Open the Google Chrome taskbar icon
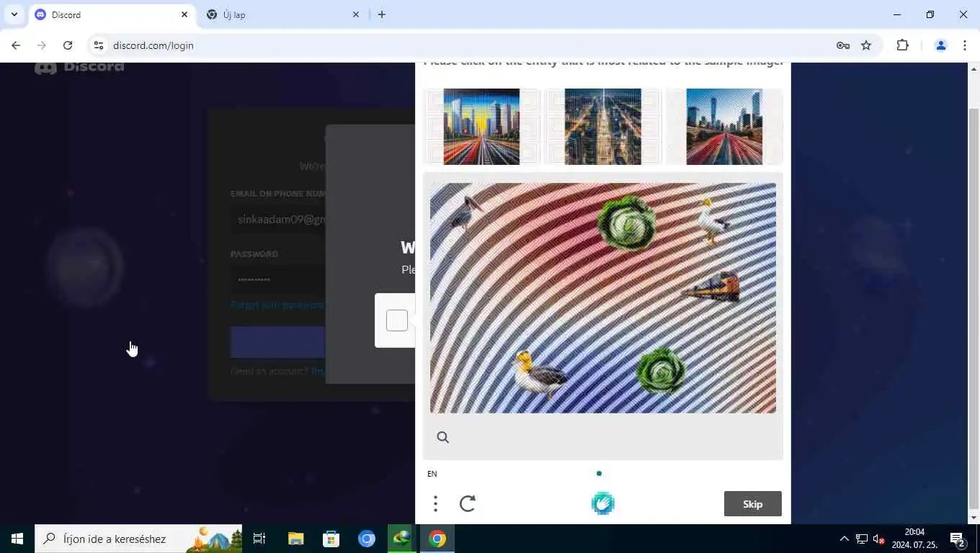Image resolution: width=980 pixels, height=553 pixels. point(437,539)
